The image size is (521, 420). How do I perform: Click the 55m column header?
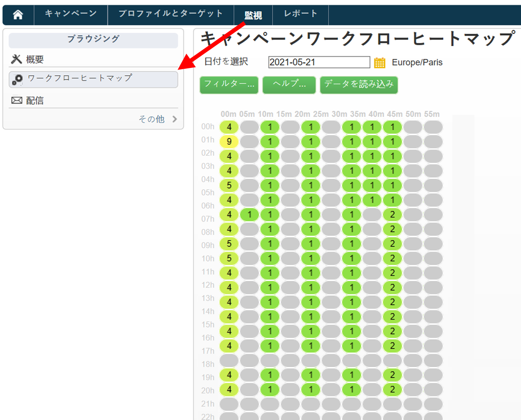432,114
